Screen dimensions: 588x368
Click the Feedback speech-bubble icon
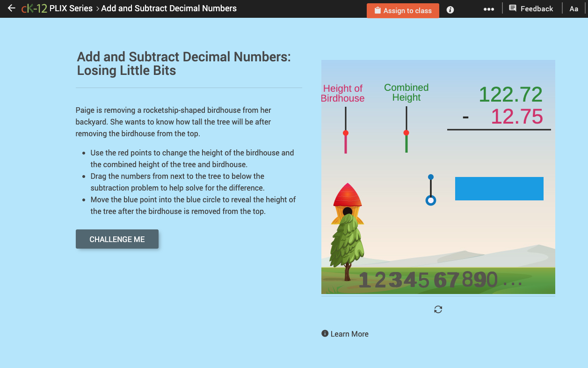pyautogui.click(x=514, y=8)
